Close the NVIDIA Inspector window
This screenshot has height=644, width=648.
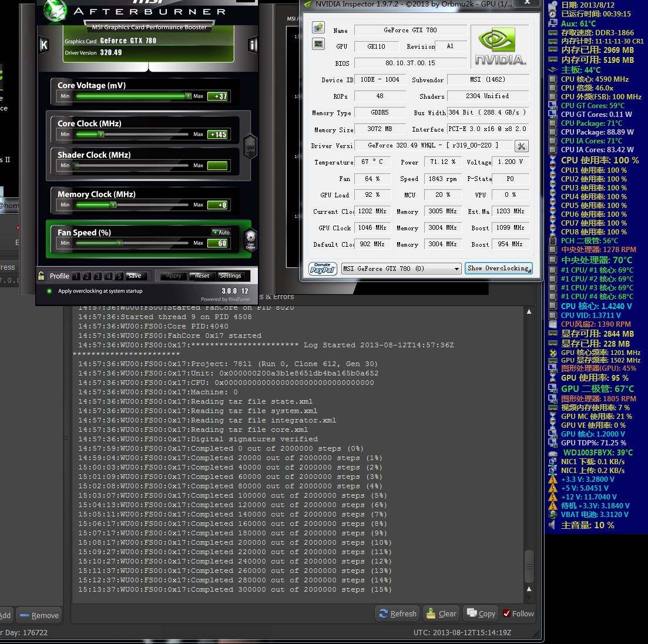(528, 2)
